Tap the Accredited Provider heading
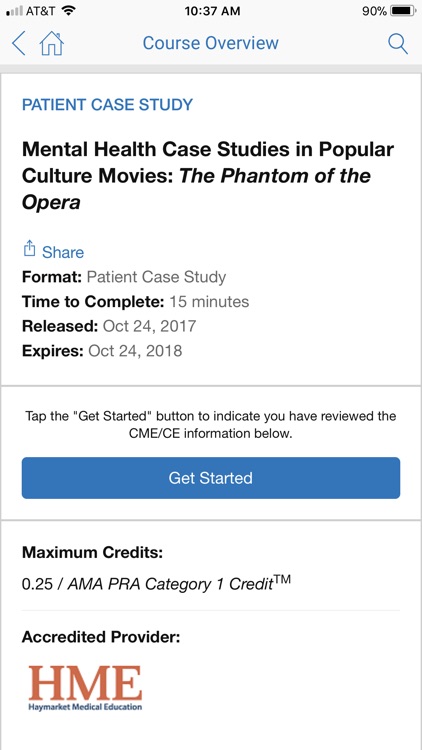Image resolution: width=422 pixels, height=750 pixels. 101,637
